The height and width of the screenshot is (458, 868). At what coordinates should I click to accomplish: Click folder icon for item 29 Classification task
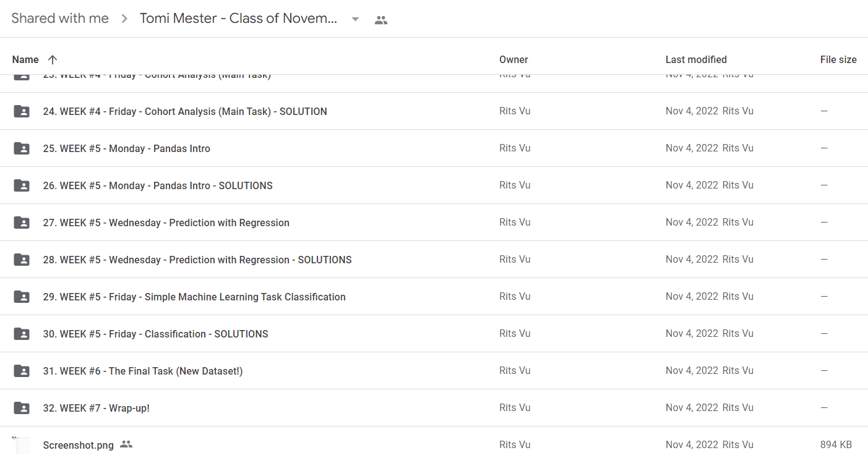click(x=22, y=297)
